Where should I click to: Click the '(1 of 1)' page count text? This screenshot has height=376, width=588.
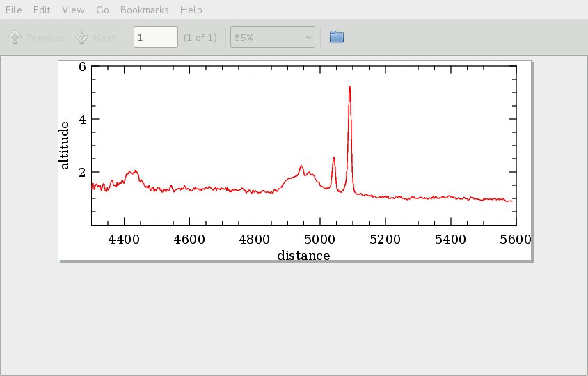click(200, 38)
